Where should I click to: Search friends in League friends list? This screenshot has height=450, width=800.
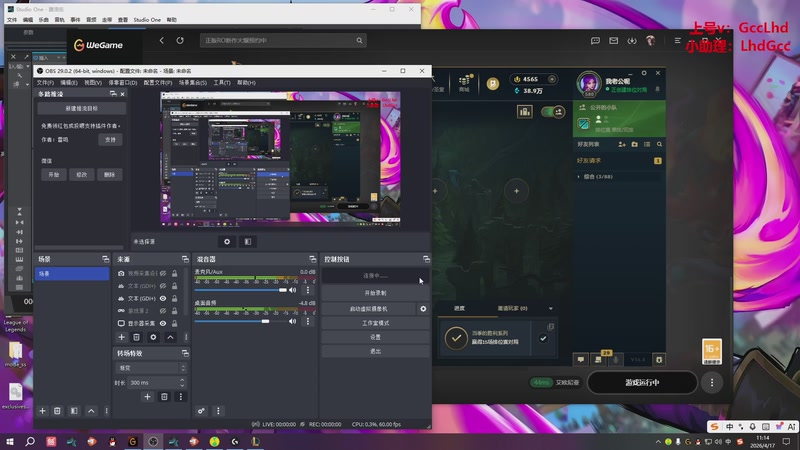(659, 144)
